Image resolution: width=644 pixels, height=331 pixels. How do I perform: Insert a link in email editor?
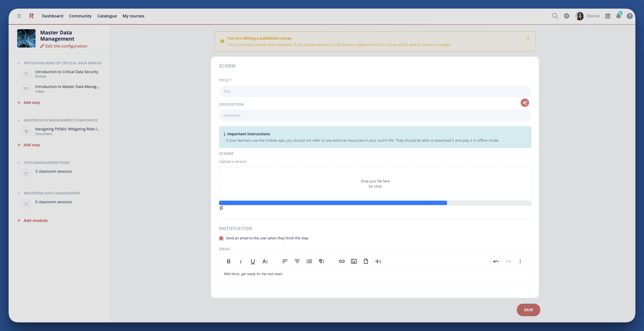[342, 261]
